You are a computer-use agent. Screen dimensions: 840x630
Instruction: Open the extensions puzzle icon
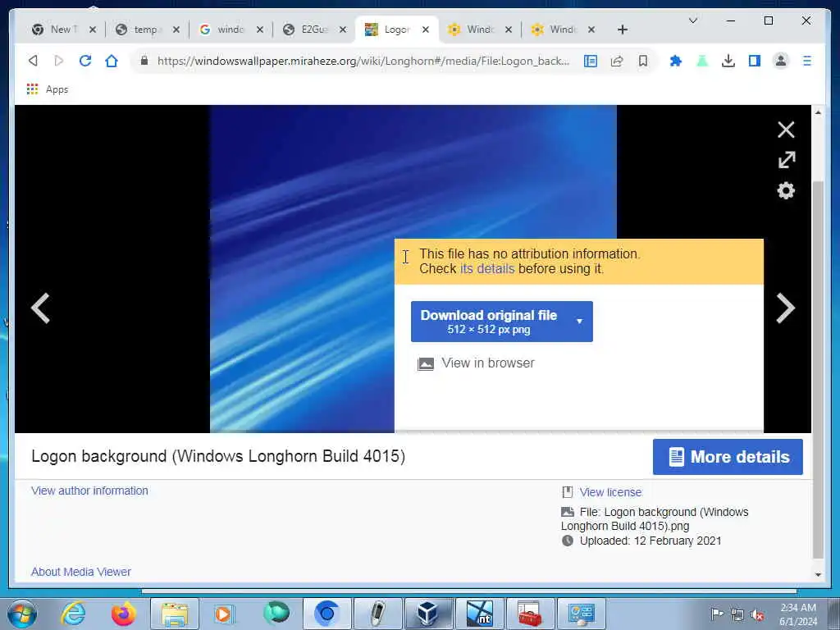[x=676, y=61]
